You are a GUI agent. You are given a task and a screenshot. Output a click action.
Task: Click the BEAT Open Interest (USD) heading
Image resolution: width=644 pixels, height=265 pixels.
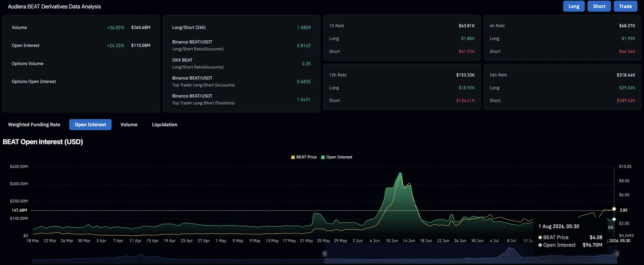[43, 142]
